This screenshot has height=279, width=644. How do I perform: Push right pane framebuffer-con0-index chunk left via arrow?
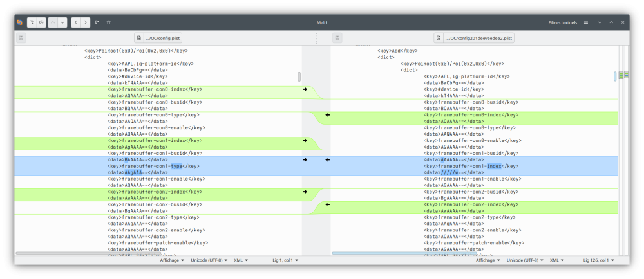point(327,115)
